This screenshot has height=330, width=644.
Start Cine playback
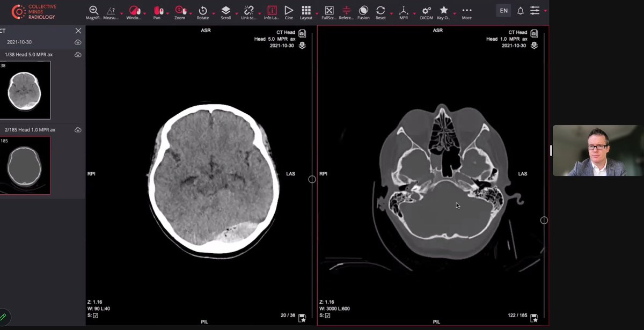coord(289,13)
